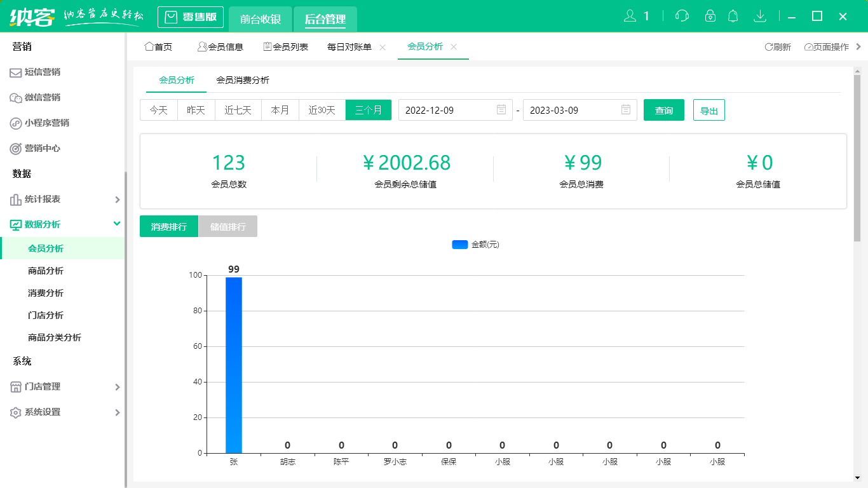Screen dimensions: 868x488
Task: Expand the 统计报表 menu arrow
Action: [x=117, y=200]
